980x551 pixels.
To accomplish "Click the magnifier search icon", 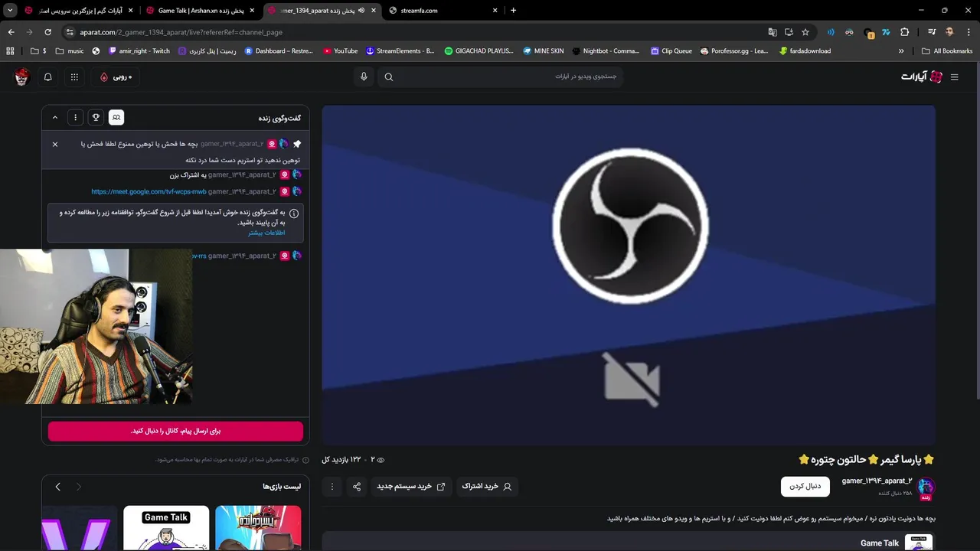I will [389, 77].
